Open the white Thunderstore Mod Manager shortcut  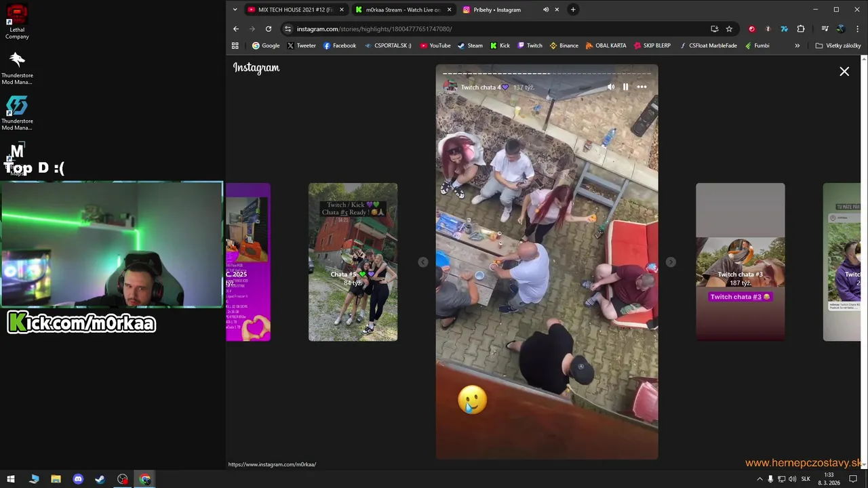[17, 68]
